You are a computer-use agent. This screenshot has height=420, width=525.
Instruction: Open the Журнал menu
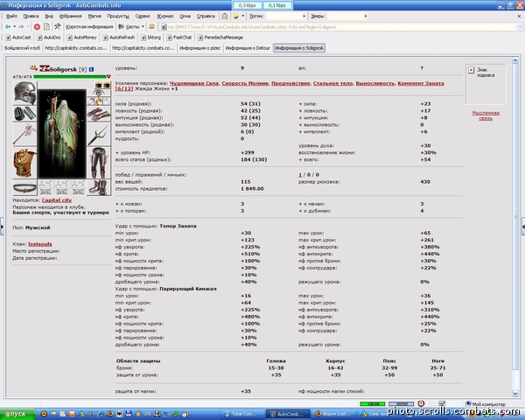[x=165, y=16]
